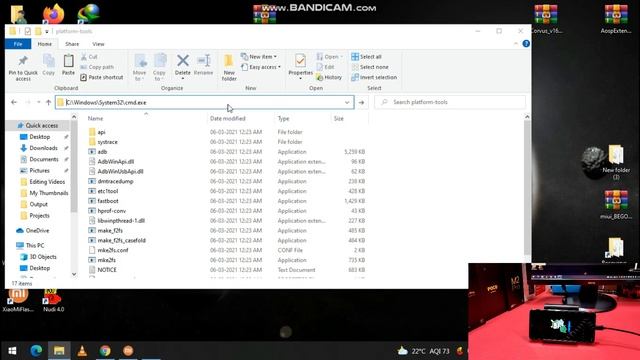The width and height of the screenshot is (640, 360).
Task: Open the File menu tab
Action: click(18, 44)
